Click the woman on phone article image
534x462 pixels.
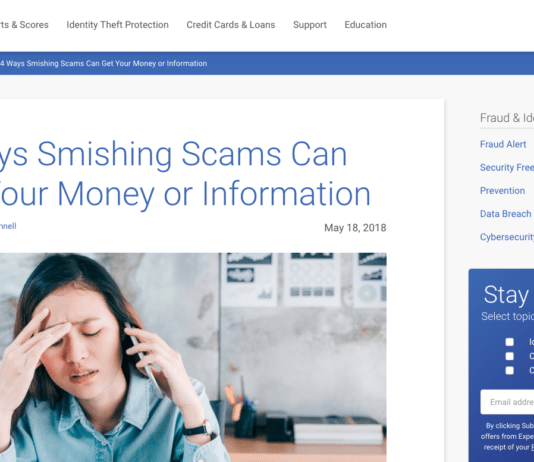click(x=193, y=357)
